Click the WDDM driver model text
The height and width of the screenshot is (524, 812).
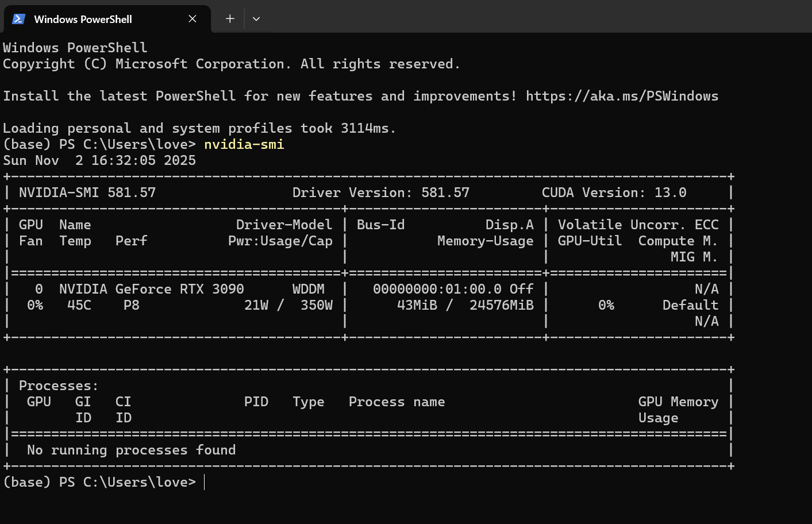(308, 289)
